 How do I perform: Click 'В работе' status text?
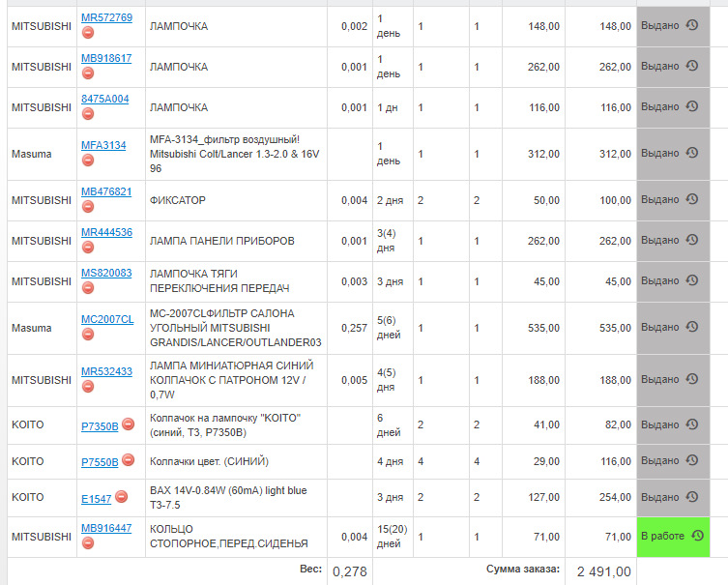(x=662, y=537)
